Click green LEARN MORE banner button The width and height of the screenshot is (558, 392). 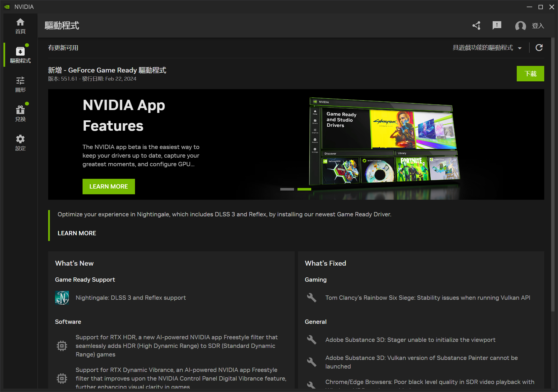point(109,187)
